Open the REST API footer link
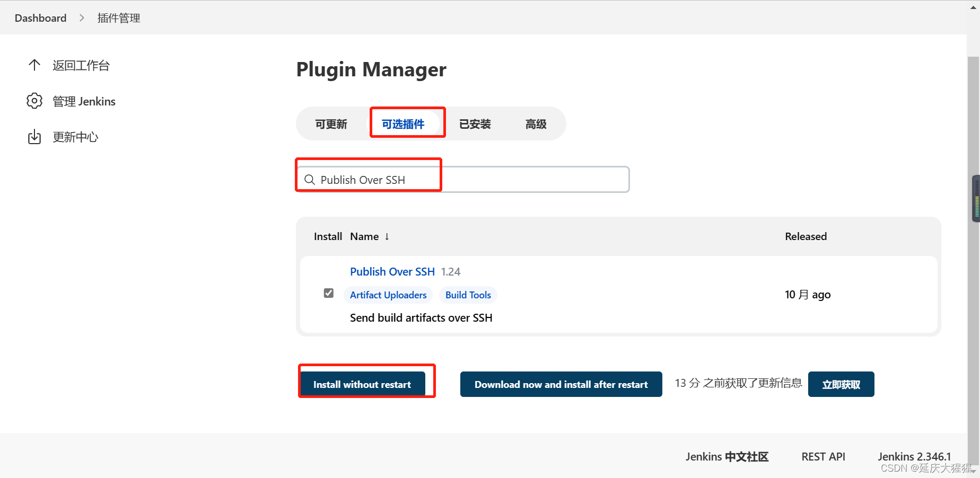The image size is (980, 478). point(824,457)
